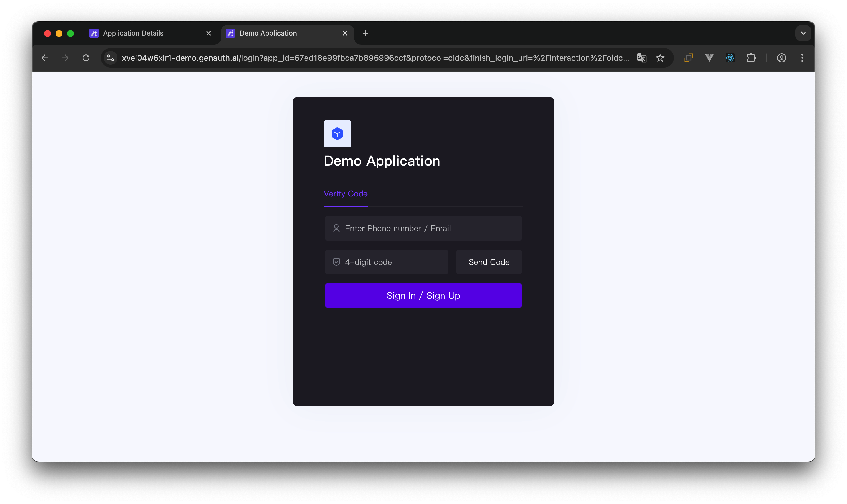The height and width of the screenshot is (504, 847).
Task: Expand the tab search dropdown chevron
Action: point(803,33)
